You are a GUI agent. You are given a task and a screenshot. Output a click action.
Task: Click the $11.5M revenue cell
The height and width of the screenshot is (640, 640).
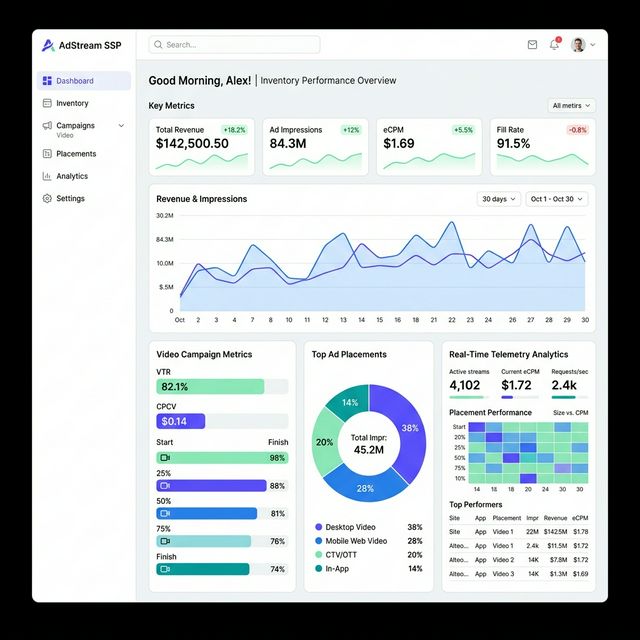(x=557, y=546)
